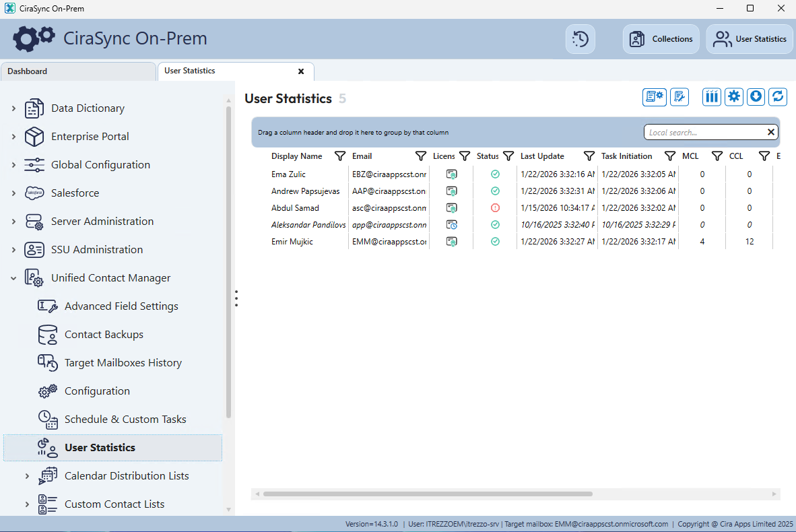Viewport: 796px width, 532px height.
Task: Click the gear settings icon in toolbar
Action: [734, 97]
